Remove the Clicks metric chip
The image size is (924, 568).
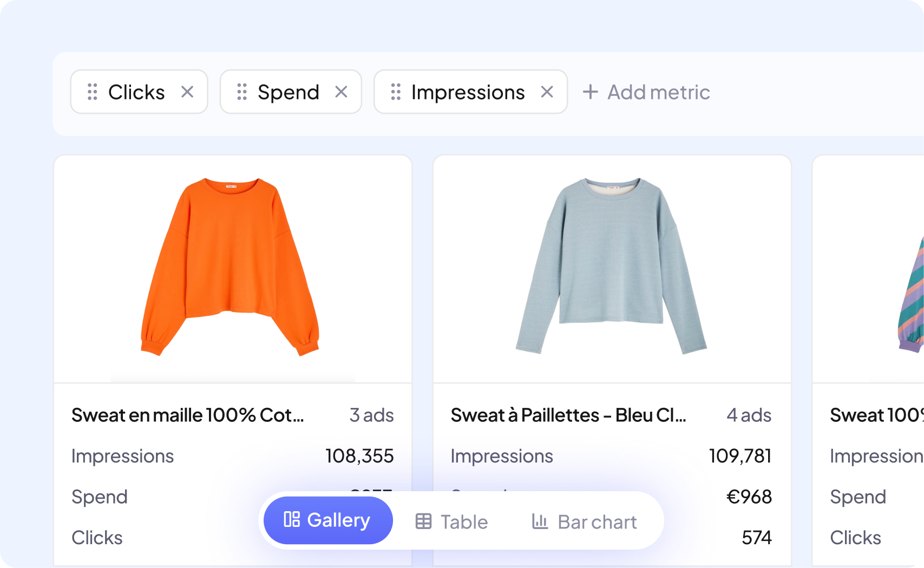point(187,92)
